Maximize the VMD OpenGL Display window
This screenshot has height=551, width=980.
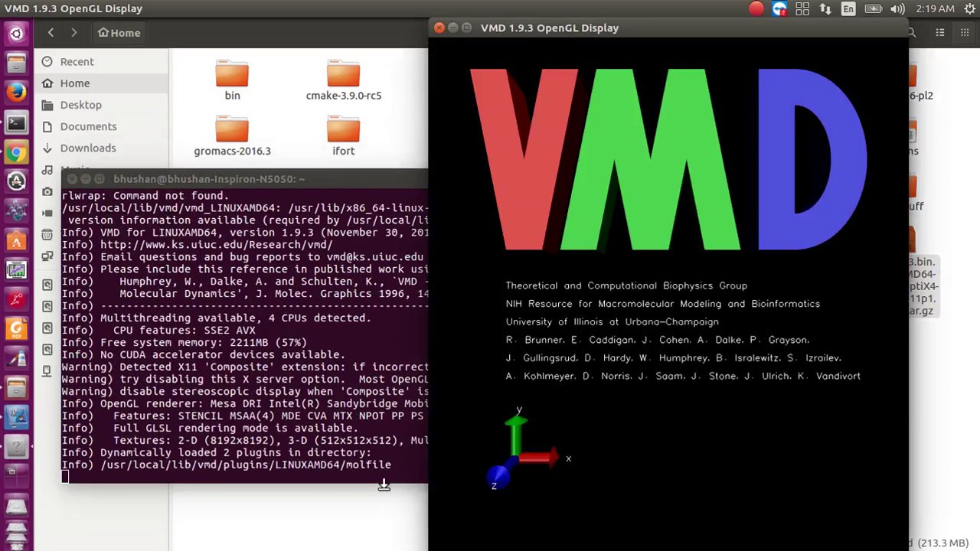click(x=466, y=28)
